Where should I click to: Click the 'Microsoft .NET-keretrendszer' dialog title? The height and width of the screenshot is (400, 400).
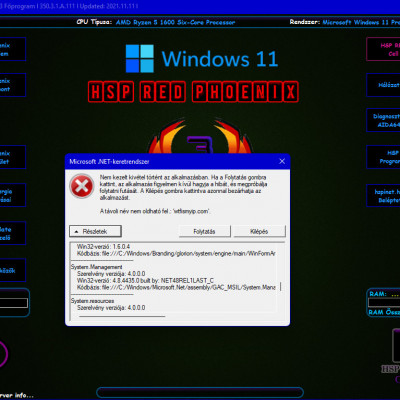pyautogui.click(x=109, y=162)
